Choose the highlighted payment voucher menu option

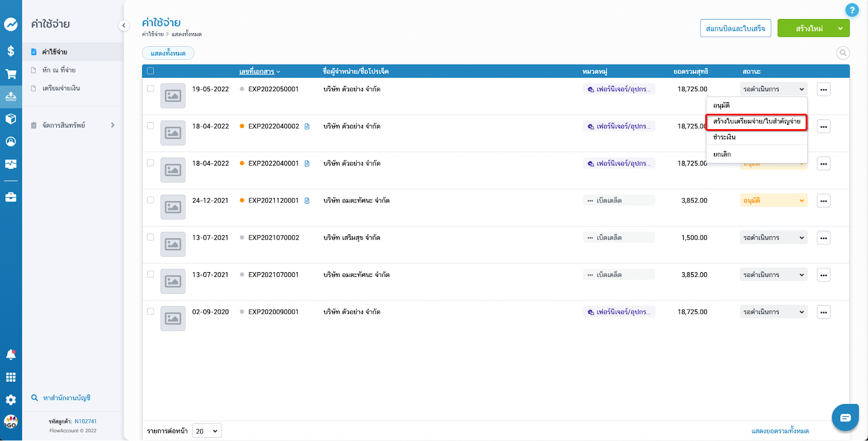(756, 122)
